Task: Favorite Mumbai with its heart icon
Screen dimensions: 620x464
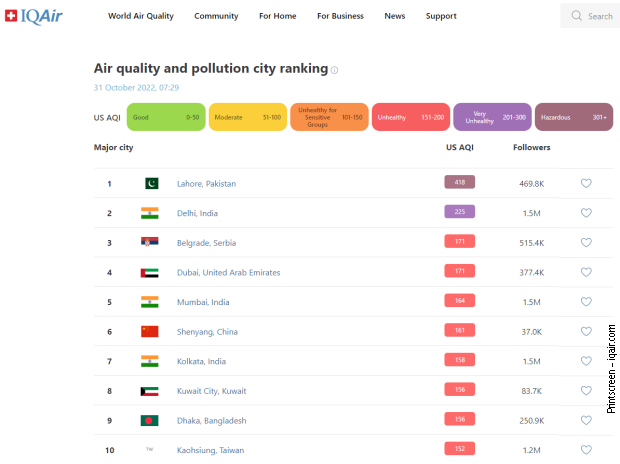Action: pos(586,302)
